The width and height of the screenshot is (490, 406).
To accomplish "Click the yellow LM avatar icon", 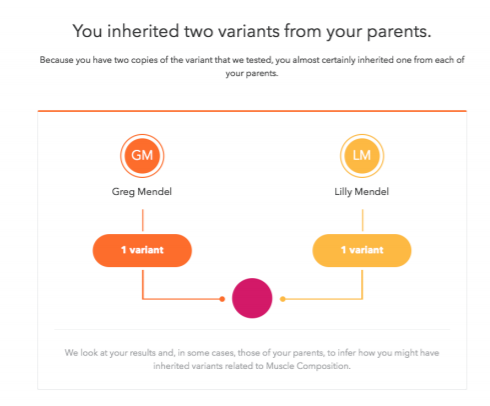I will click(x=362, y=156).
